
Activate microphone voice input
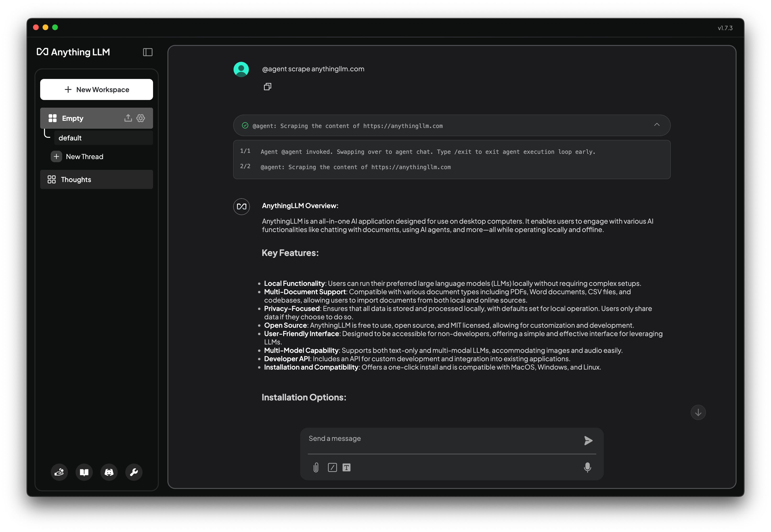pyautogui.click(x=587, y=468)
